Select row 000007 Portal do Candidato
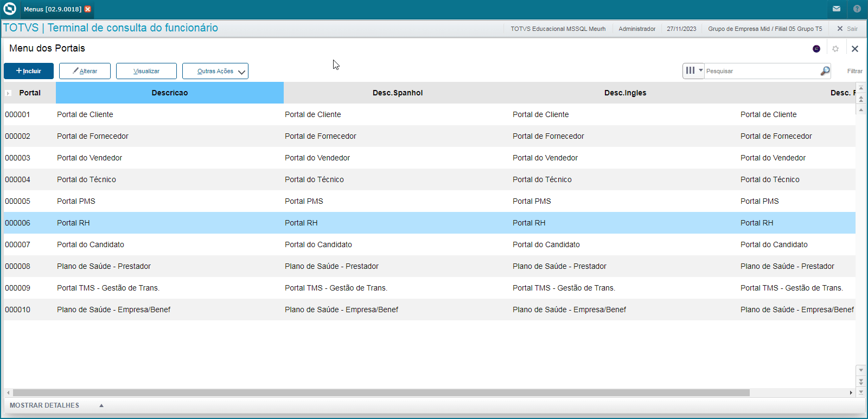 tap(430, 244)
